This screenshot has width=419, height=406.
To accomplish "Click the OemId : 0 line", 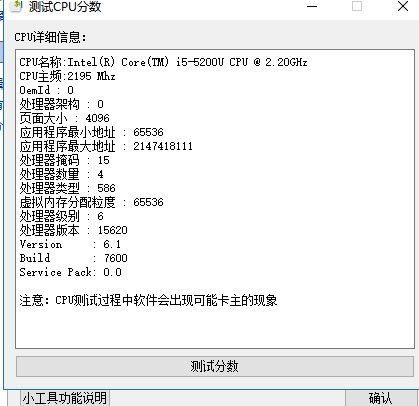I will [x=46, y=90].
